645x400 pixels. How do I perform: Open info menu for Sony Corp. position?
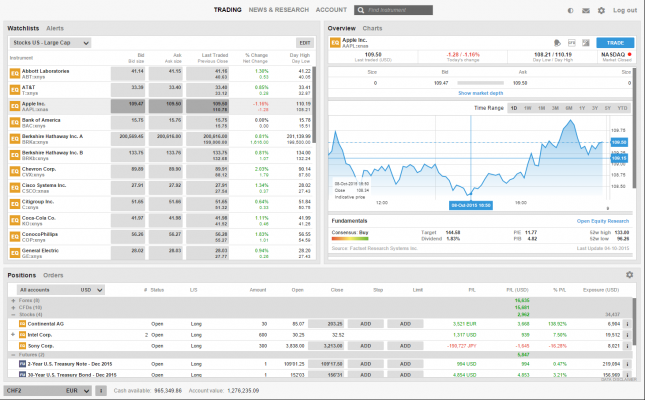coord(627,346)
